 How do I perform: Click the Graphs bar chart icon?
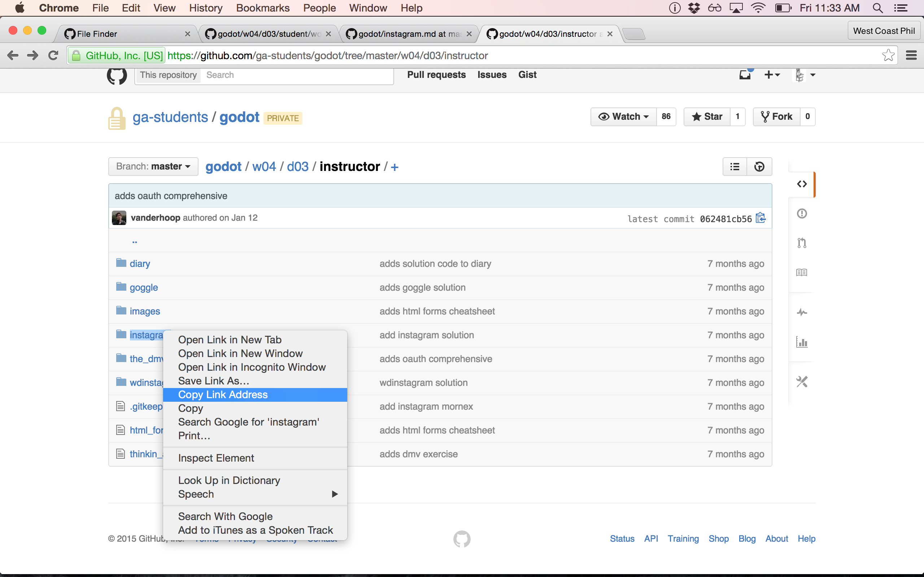[801, 342]
